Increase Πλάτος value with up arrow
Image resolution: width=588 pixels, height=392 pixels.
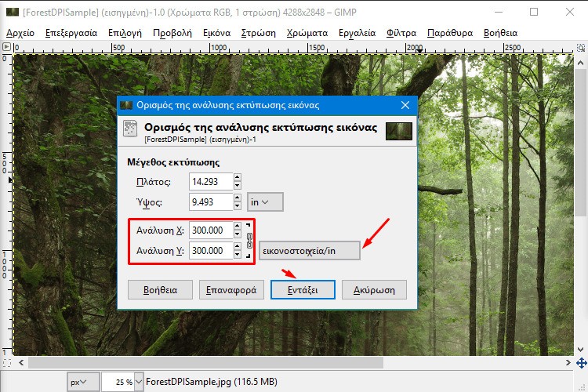tap(237, 177)
